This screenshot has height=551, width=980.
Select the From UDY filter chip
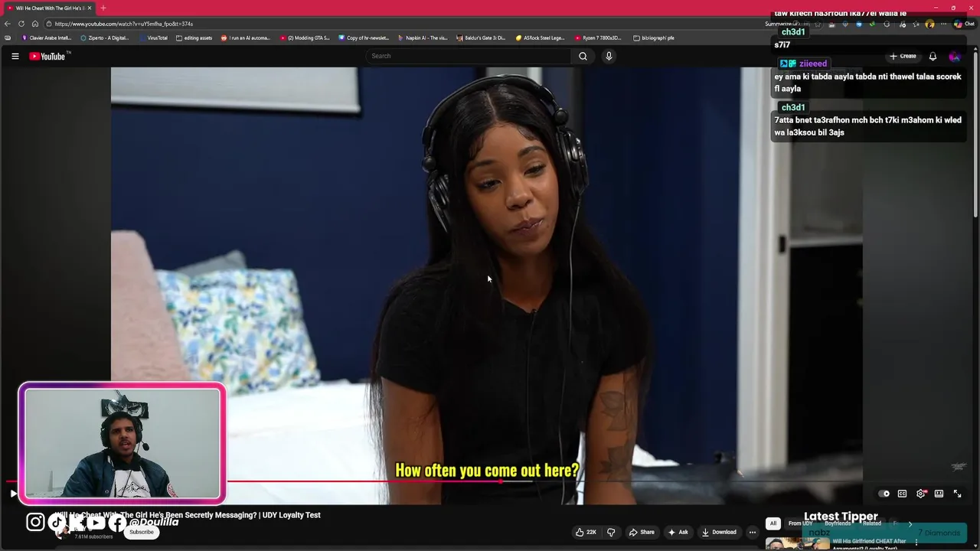point(800,523)
